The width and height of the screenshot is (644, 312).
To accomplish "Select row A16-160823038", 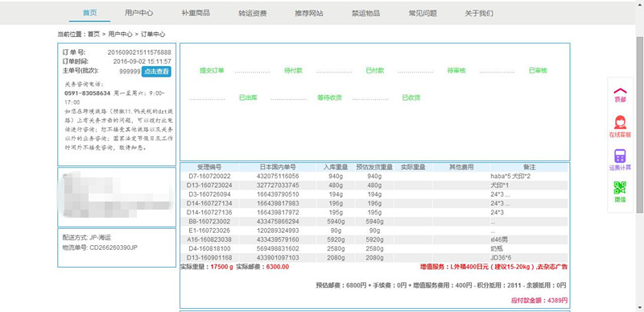I will 374,239.
